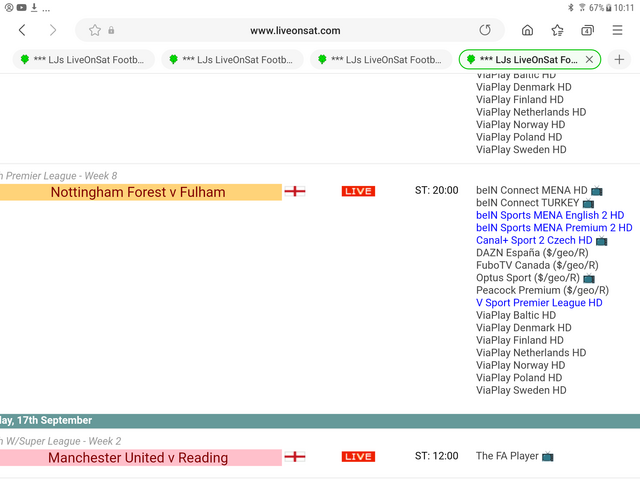640x480 pixels.
Task: Select ViaPlay Norway HD under Nottingham Forest match
Action: (520, 365)
